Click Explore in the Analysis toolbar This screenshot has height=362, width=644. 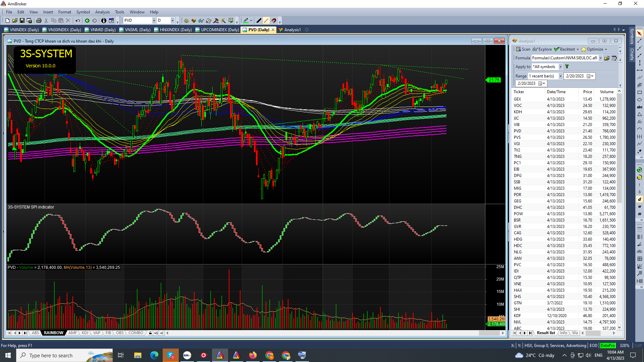[542, 49]
